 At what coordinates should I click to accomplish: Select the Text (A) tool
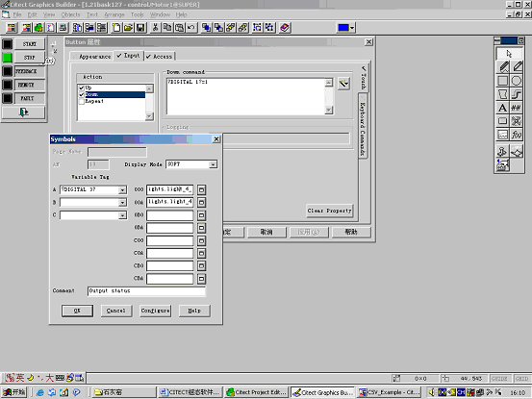tap(503, 108)
